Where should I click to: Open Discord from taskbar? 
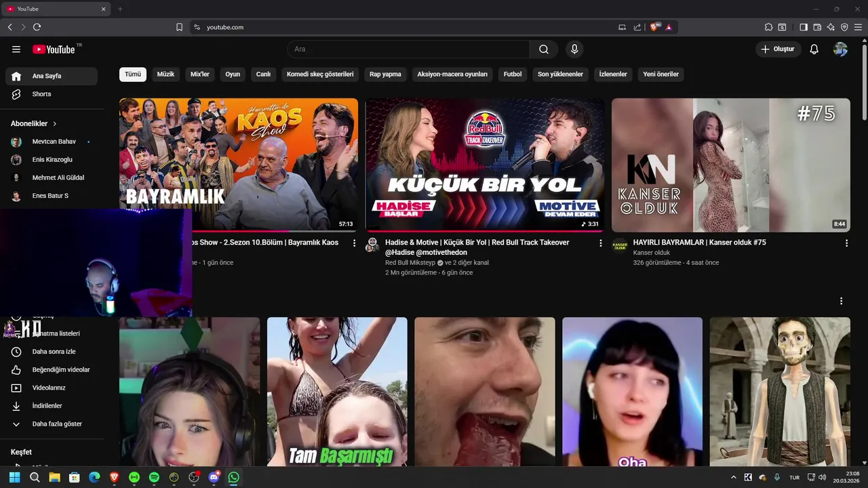click(214, 477)
